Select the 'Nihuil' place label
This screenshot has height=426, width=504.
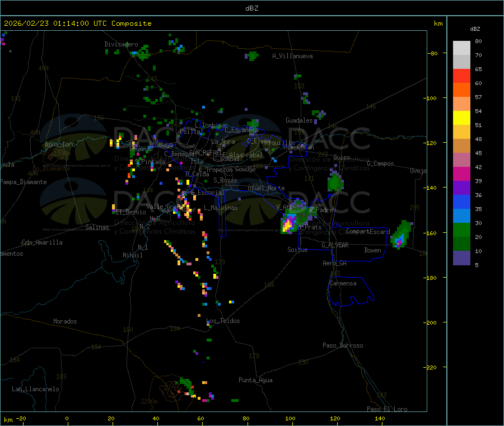[x=133, y=255]
